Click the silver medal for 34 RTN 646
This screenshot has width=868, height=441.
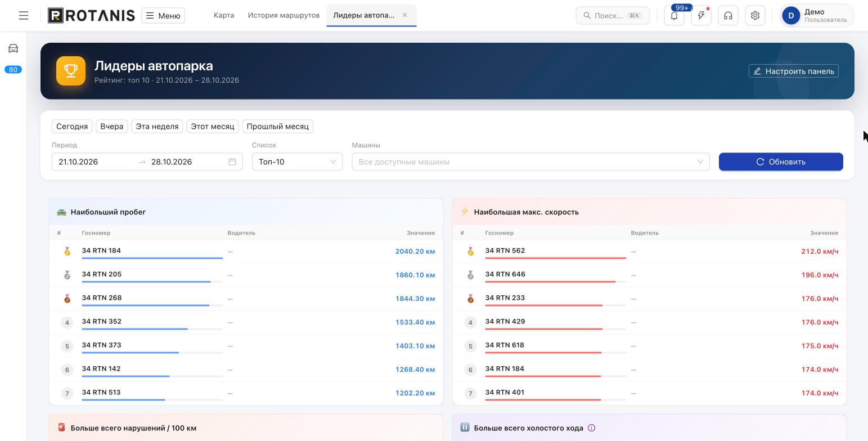[470, 275]
